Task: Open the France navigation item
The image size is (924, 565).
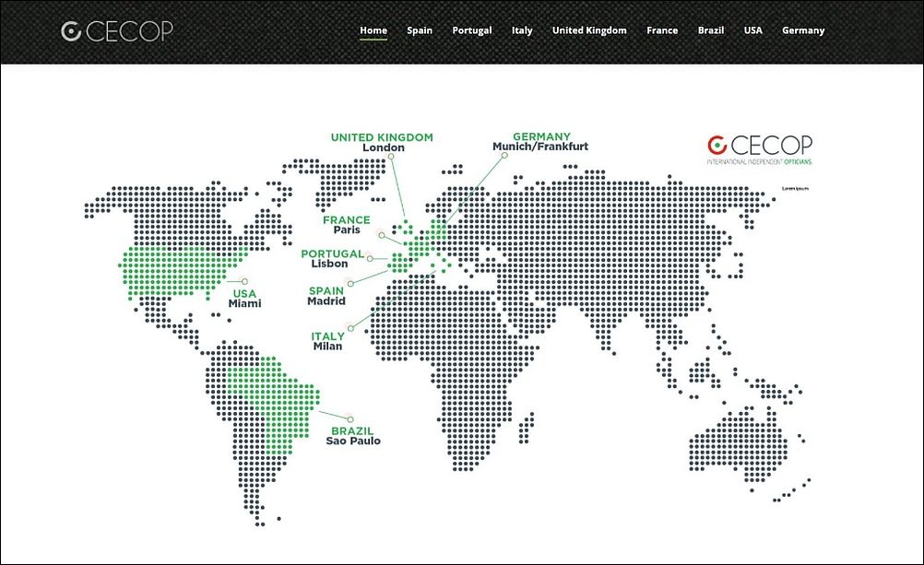Action: click(662, 30)
